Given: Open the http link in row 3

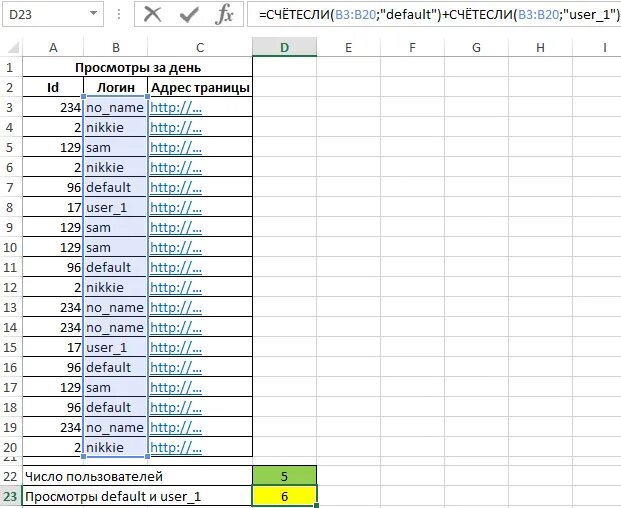Looking at the screenshot, I should [x=176, y=107].
